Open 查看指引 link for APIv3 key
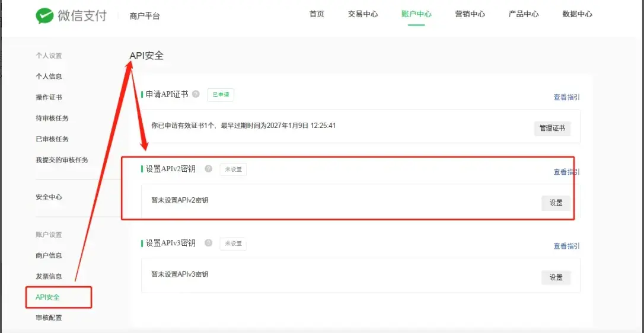This screenshot has height=333, width=644. [x=566, y=246]
